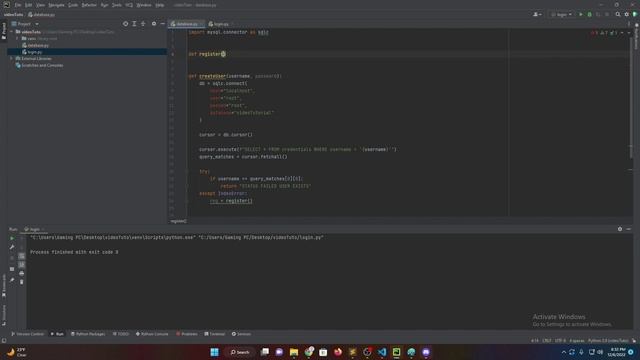Viewport: 640px width, 360px height.
Task: Click the green Run button in toolbar
Action: point(581,14)
